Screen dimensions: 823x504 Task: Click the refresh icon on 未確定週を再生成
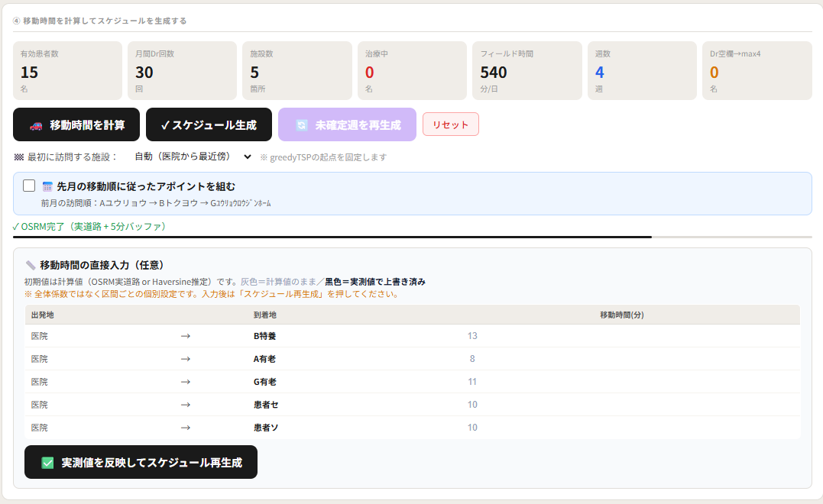(301, 125)
